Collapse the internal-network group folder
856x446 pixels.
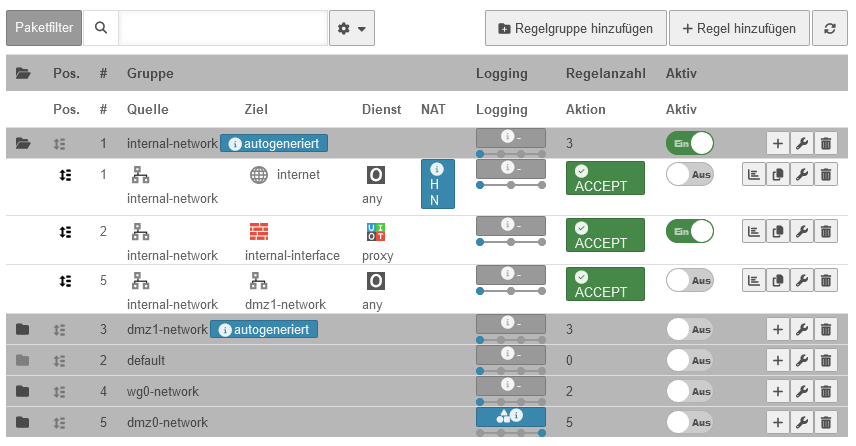tap(23, 144)
